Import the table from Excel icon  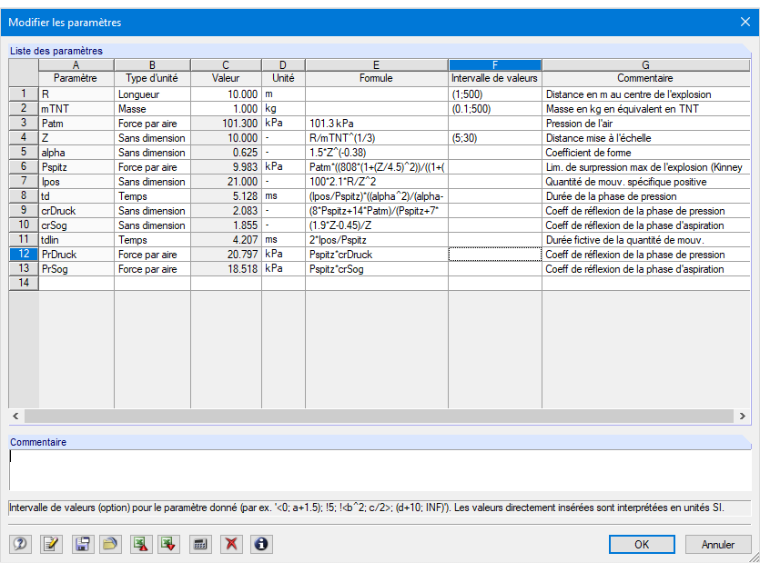tap(169, 544)
